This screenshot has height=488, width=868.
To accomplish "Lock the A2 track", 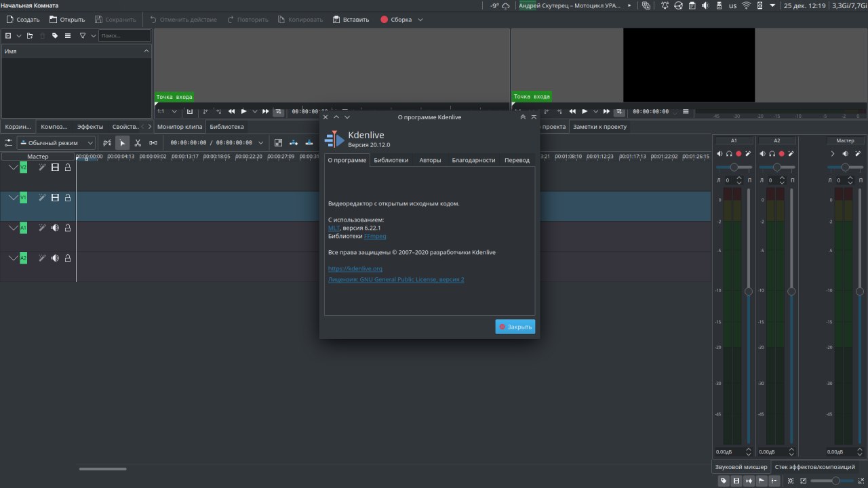I will tap(68, 258).
